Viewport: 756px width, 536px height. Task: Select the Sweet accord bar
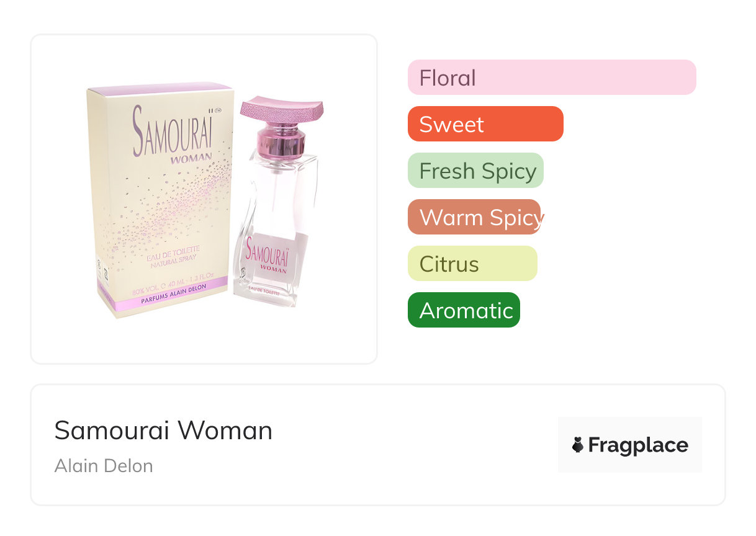pyautogui.click(x=485, y=124)
